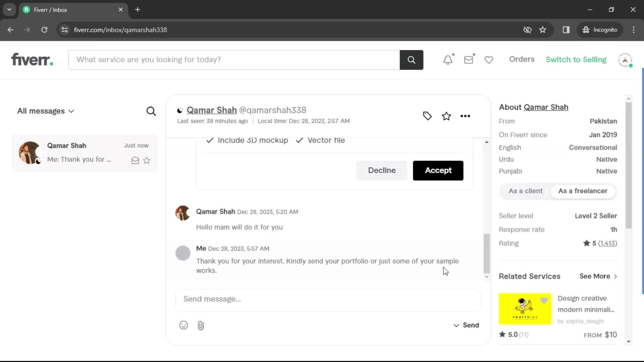This screenshot has height=362, width=644.
Task: Open saved lists heart icon
Action: tap(489, 60)
